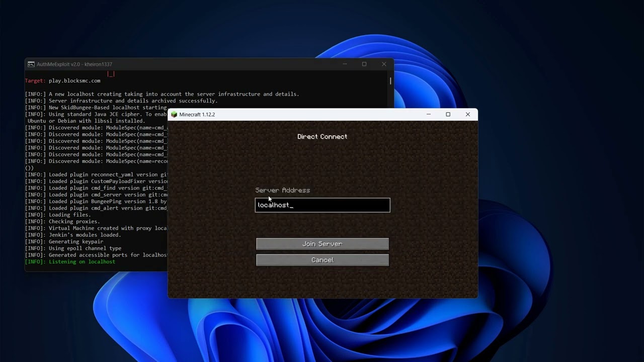Click 'Checking proxies.' console line
Image resolution: width=644 pixels, height=362 pixels.
coord(62,222)
